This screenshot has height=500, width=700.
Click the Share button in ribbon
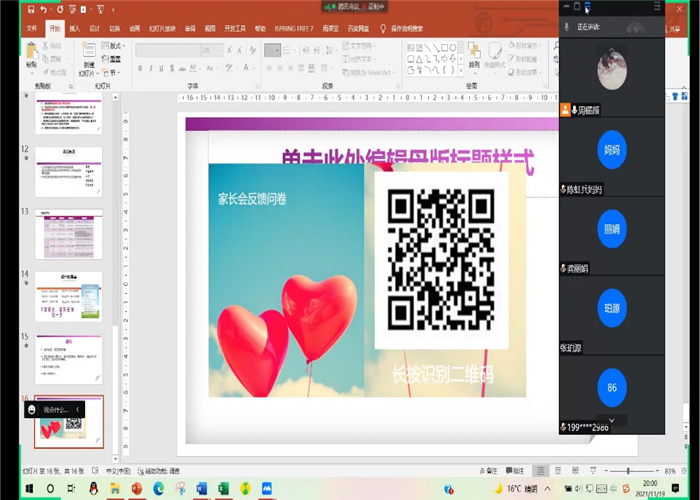[x=674, y=29]
